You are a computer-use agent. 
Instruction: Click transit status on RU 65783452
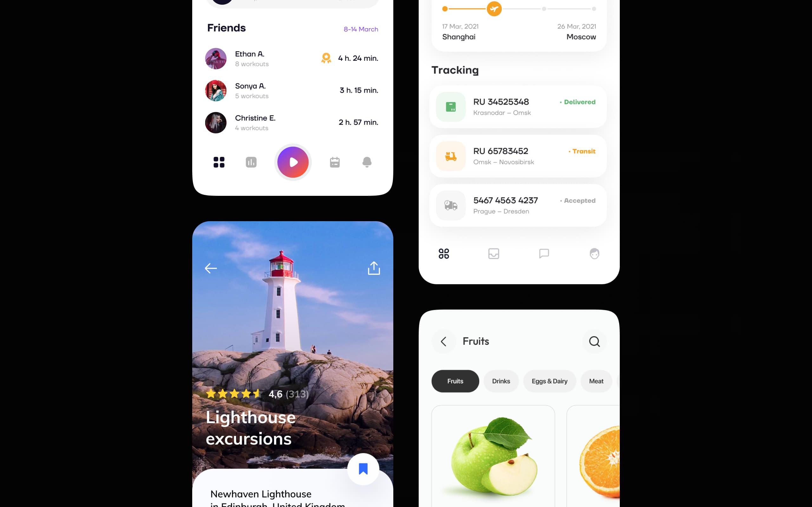[583, 151]
